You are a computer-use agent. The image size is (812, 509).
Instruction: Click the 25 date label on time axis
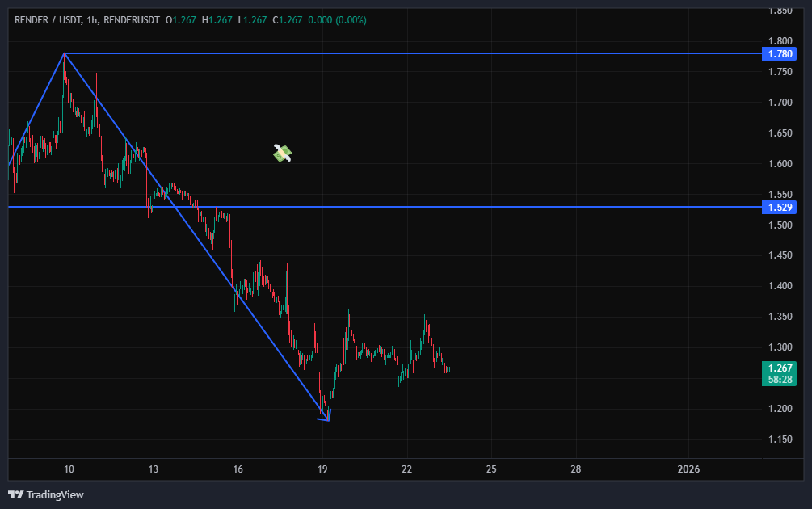(491, 469)
